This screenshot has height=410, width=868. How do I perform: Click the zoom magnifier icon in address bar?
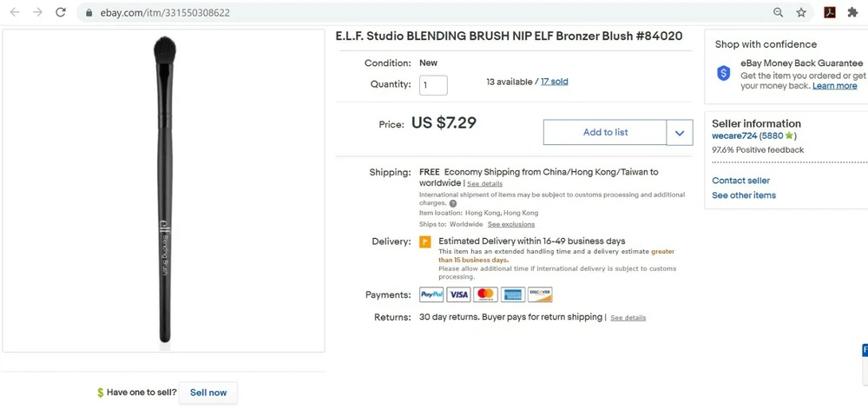click(779, 13)
